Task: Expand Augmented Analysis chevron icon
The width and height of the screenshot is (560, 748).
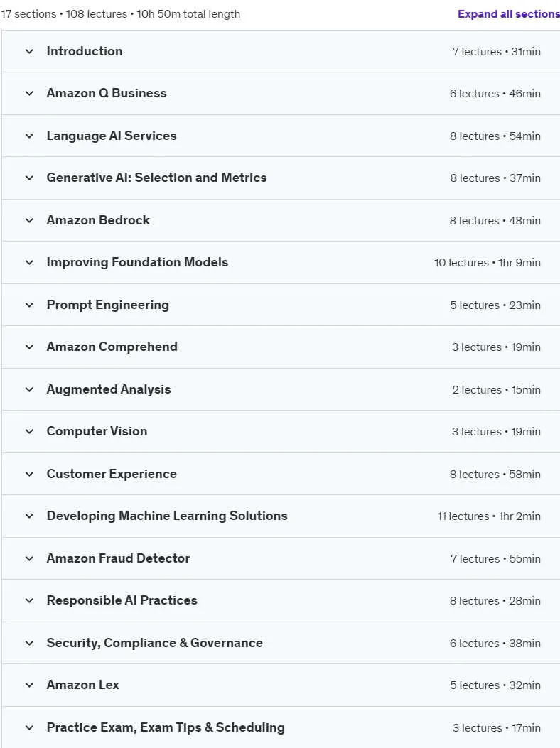Action: [30, 389]
